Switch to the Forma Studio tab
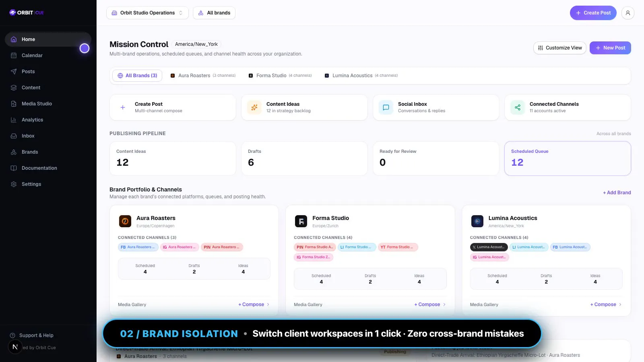Viewport: 644px width, 362px height. [x=280, y=76]
